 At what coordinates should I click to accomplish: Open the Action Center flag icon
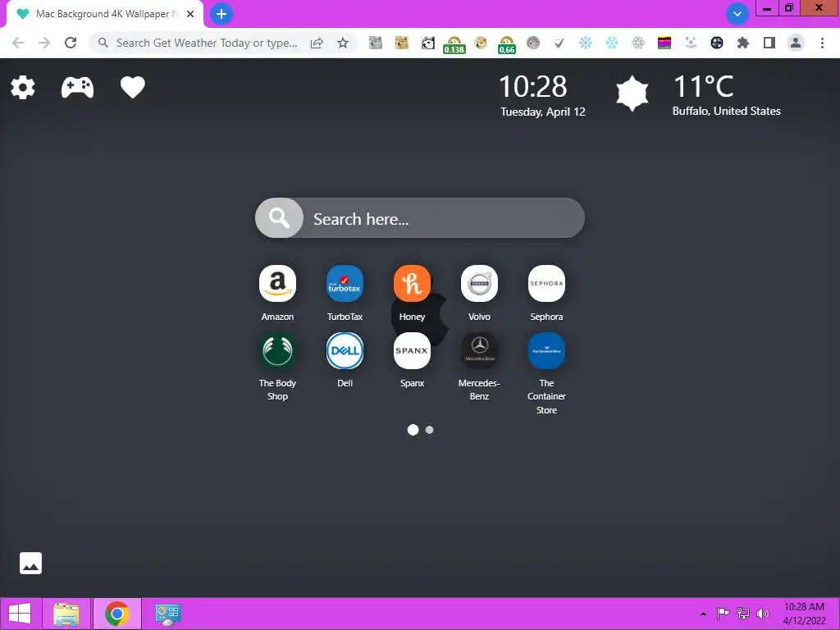(724, 614)
